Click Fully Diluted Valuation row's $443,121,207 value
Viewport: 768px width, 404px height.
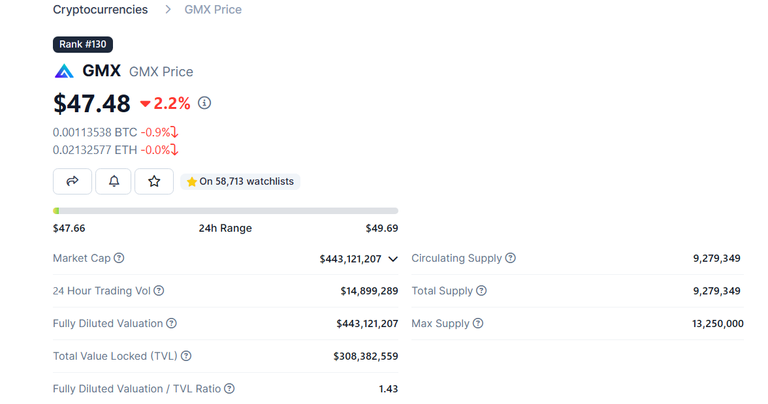[x=367, y=324]
